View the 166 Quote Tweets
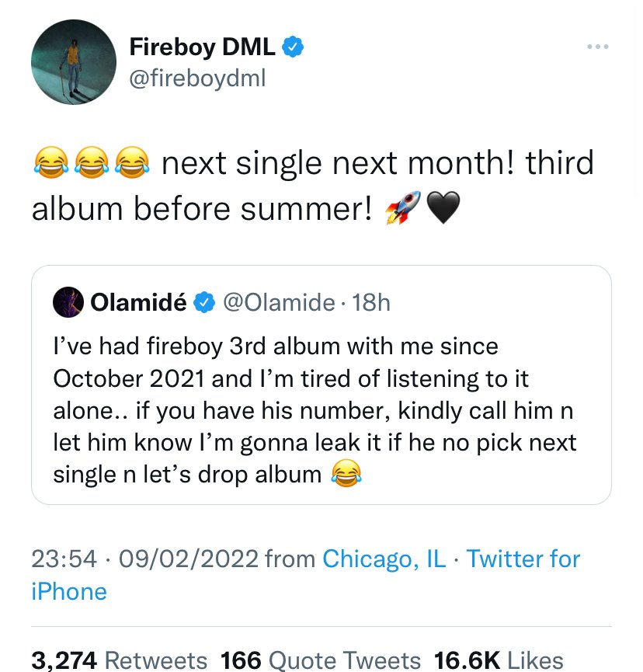The height and width of the screenshot is (672, 643). 321,660
